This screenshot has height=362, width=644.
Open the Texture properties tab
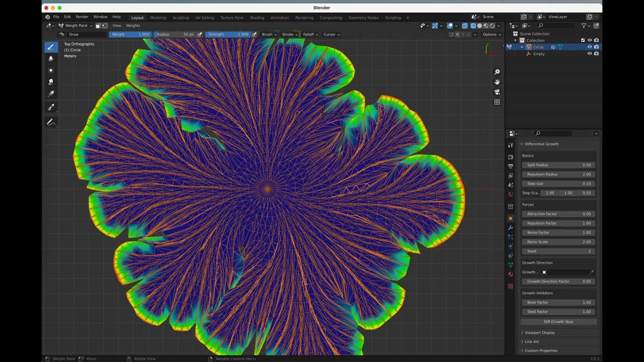point(511,286)
